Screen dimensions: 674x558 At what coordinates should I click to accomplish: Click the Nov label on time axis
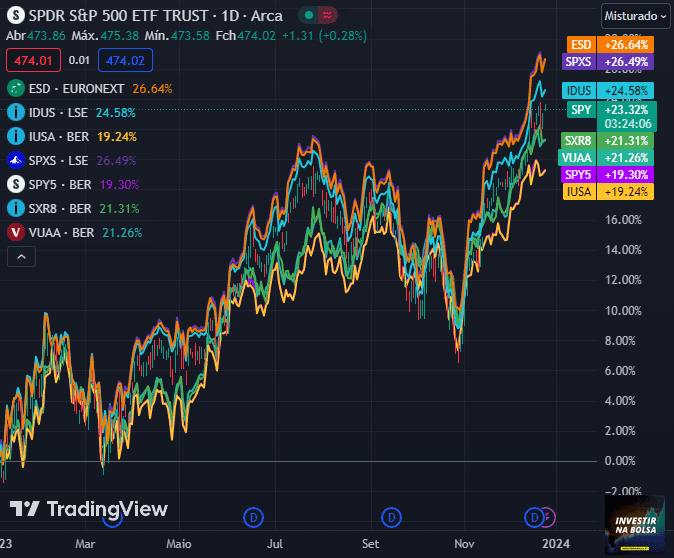pos(464,544)
